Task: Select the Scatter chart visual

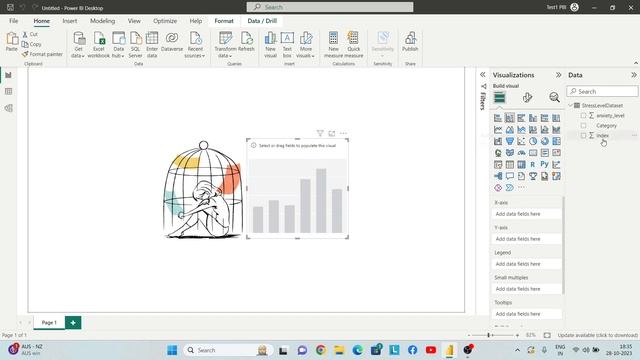Action: [521, 141]
